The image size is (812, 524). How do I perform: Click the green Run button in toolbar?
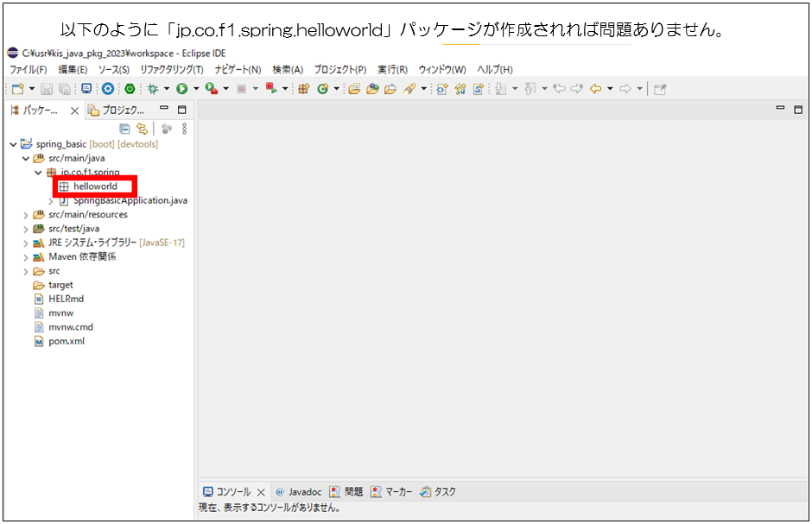(182, 88)
